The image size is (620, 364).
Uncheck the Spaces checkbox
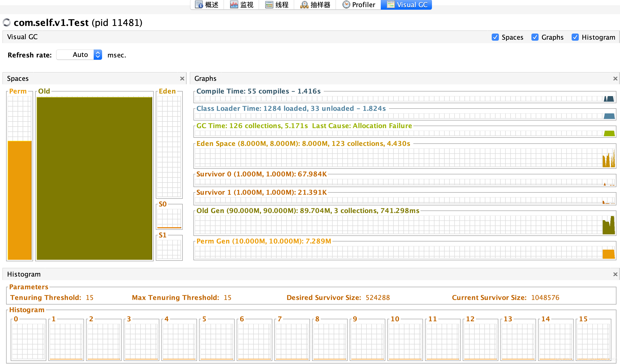click(x=495, y=37)
